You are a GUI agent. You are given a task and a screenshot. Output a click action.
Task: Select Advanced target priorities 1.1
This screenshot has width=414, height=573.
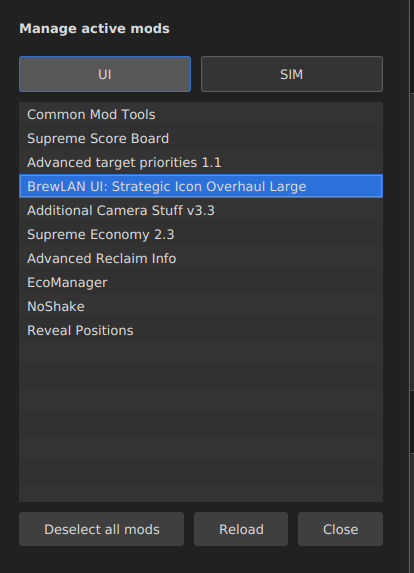coord(201,163)
